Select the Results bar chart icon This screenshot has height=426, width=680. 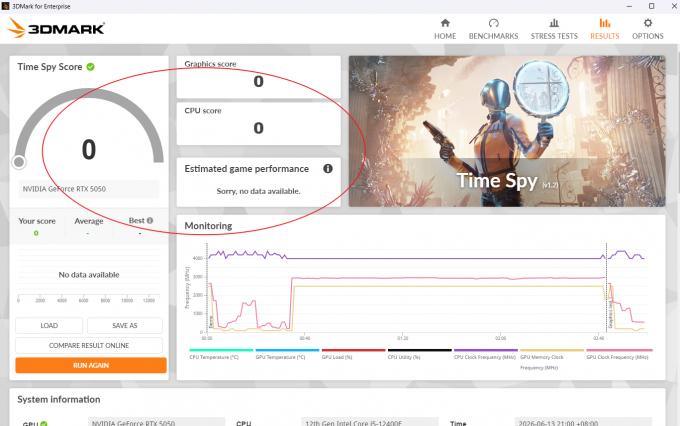click(x=605, y=23)
